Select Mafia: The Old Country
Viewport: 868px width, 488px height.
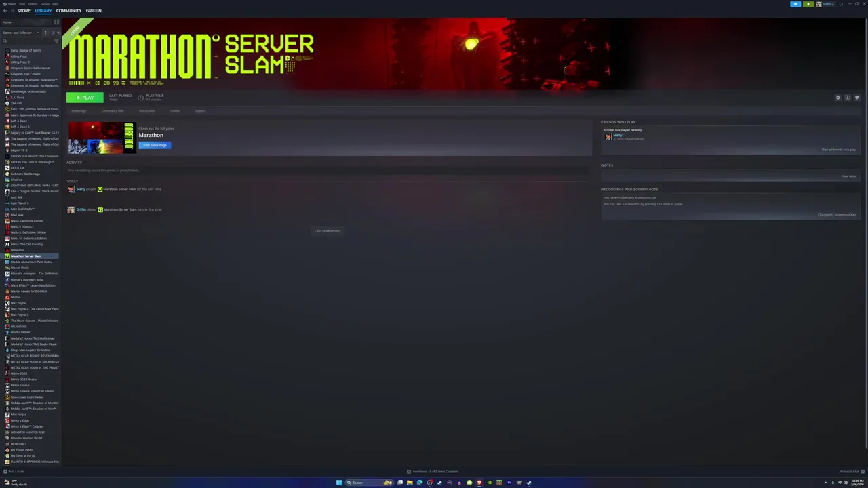tap(26, 244)
